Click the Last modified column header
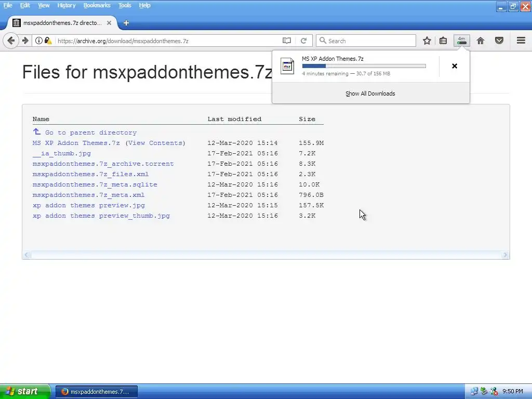The width and height of the screenshot is (532, 399). pyautogui.click(x=234, y=119)
